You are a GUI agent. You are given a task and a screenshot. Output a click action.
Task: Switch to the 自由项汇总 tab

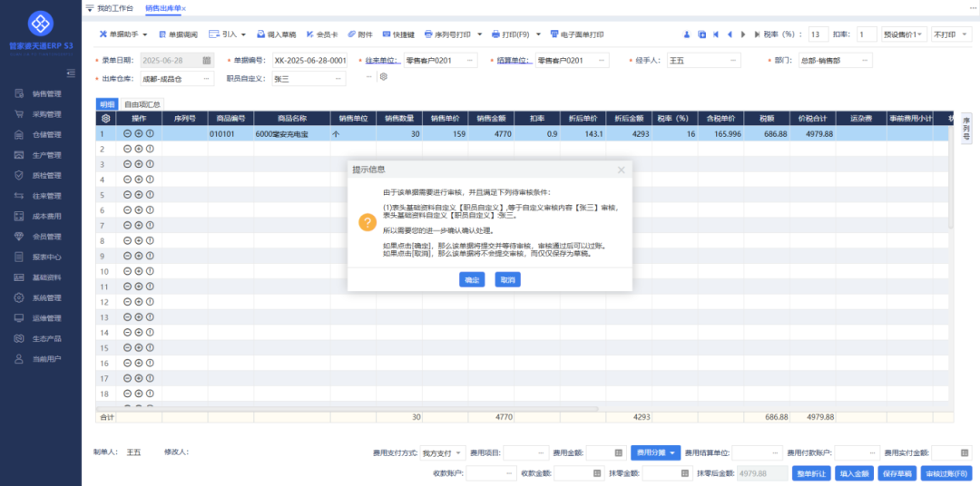pyautogui.click(x=142, y=105)
